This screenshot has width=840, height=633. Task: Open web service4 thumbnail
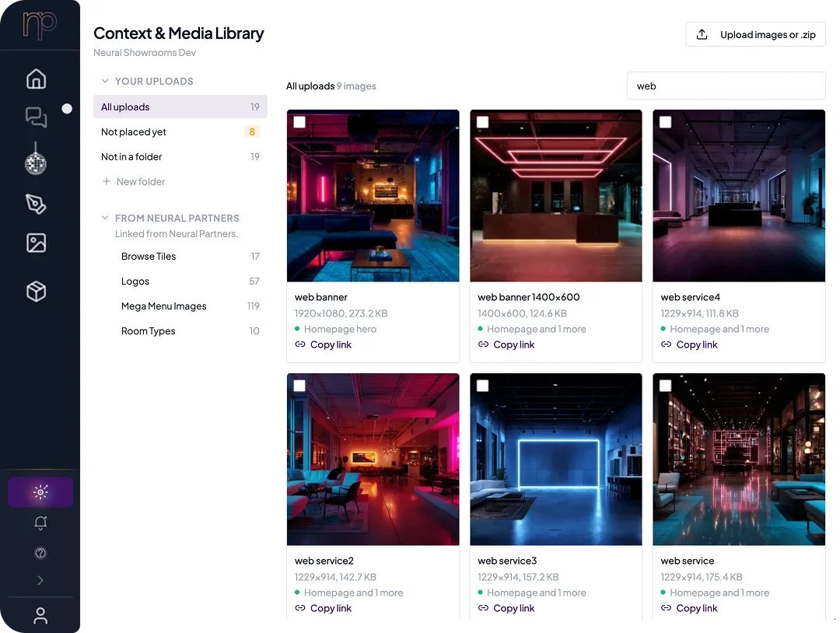click(x=739, y=196)
